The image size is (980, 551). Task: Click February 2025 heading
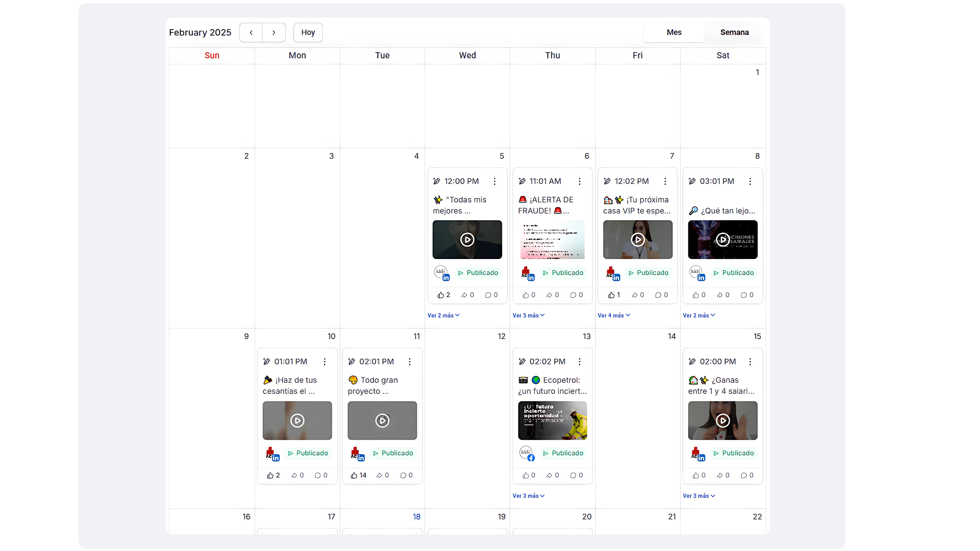[x=200, y=32]
